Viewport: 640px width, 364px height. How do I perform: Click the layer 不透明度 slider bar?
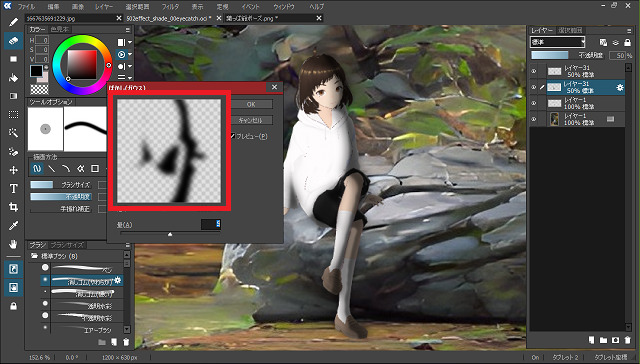coord(568,55)
